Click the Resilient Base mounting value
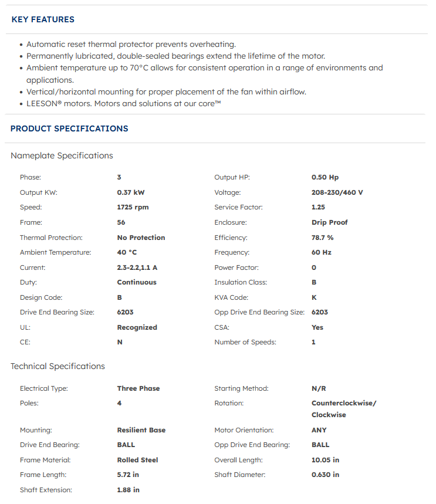436x504 pixels. click(141, 430)
